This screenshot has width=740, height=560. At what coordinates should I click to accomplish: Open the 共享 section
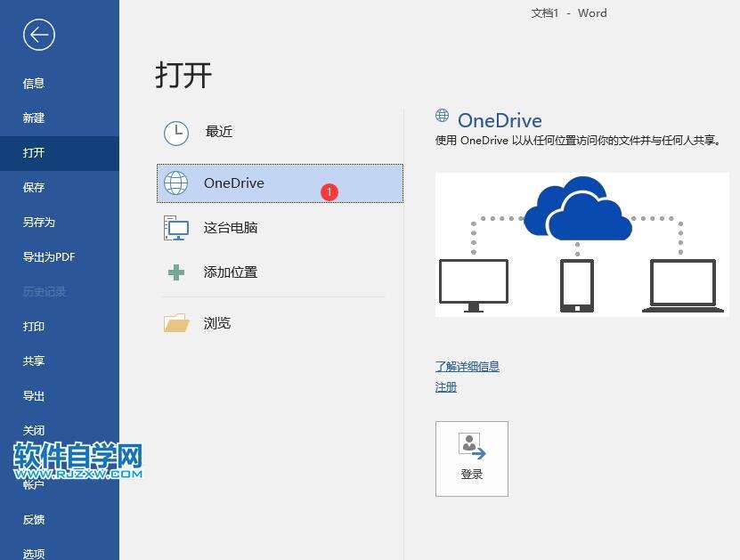(x=33, y=361)
